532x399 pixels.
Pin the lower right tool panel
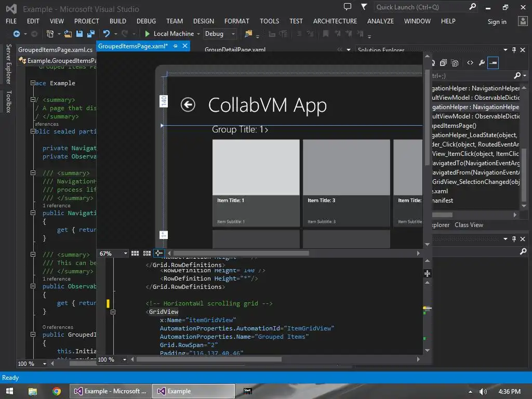514,239
